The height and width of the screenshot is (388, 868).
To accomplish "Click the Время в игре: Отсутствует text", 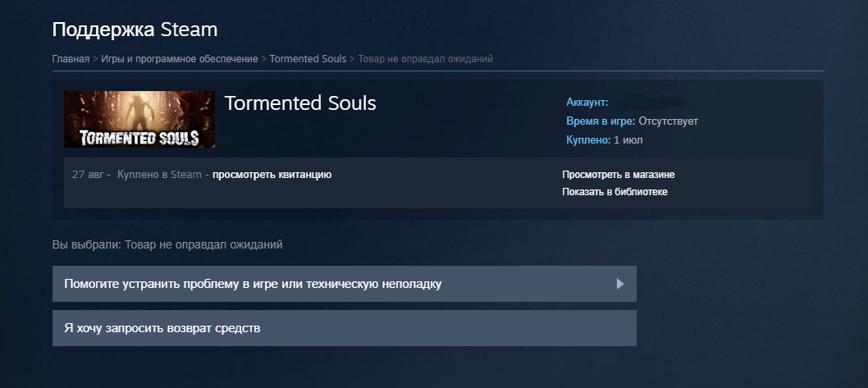I will pyautogui.click(x=633, y=121).
